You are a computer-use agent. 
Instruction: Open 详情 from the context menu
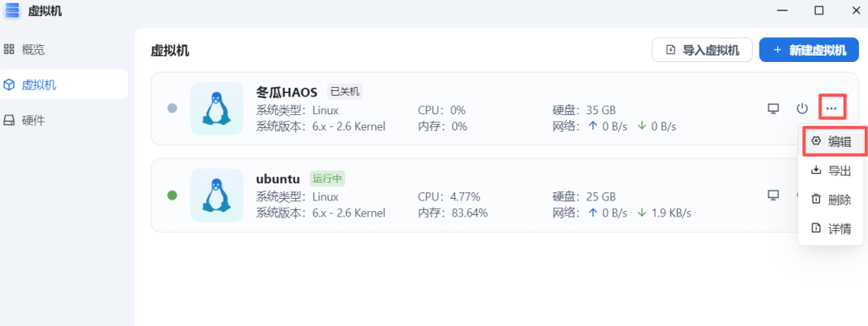tap(831, 229)
